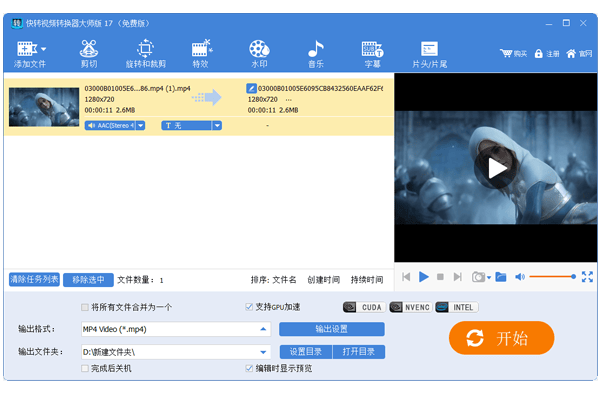This screenshot has height=400, width=600.
Task: Open snapshot folder in preview controls
Action: (501, 277)
